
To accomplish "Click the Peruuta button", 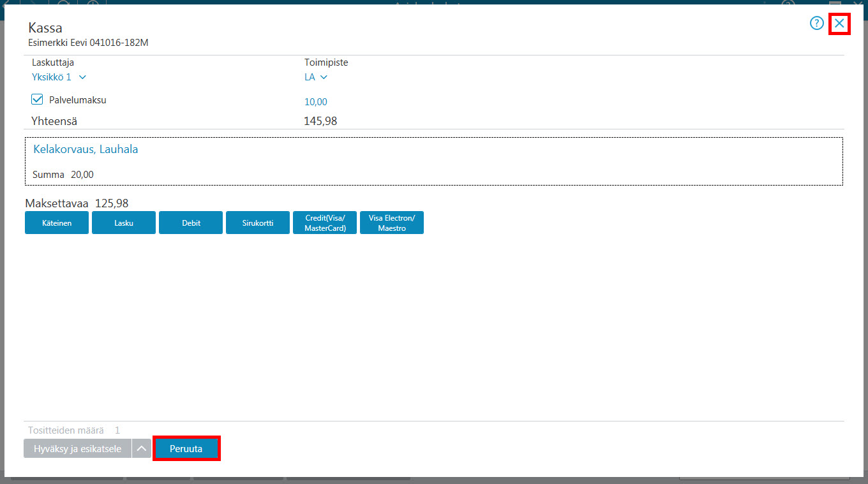I will (x=186, y=449).
